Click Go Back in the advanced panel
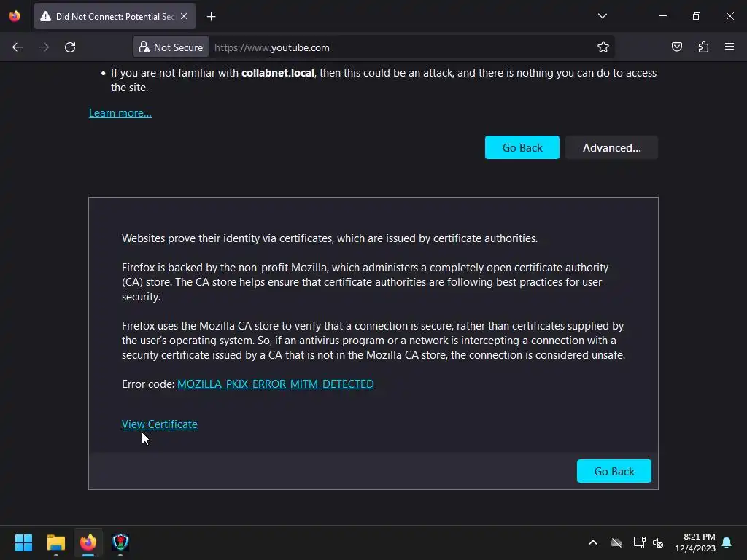The width and height of the screenshot is (747, 560). click(x=614, y=471)
